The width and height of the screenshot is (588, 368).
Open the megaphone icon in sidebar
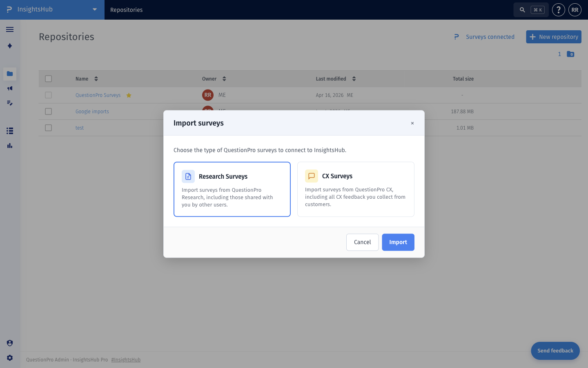point(10,88)
